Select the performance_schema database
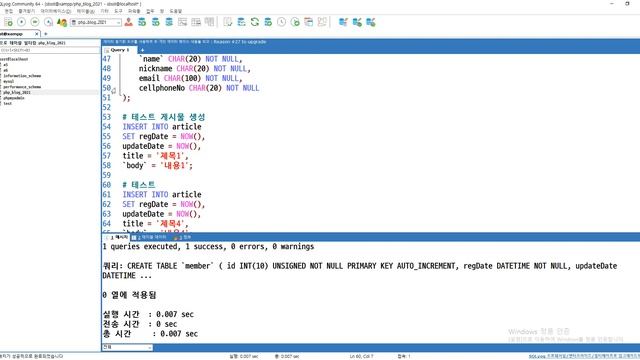Image resolution: width=640 pixels, height=360 pixels. coord(22,87)
